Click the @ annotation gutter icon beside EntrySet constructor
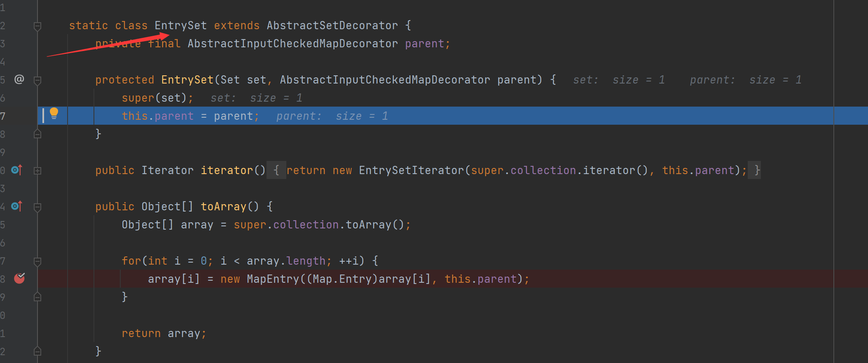The width and height of the screenshot is (868, 363). coord(19,79)
